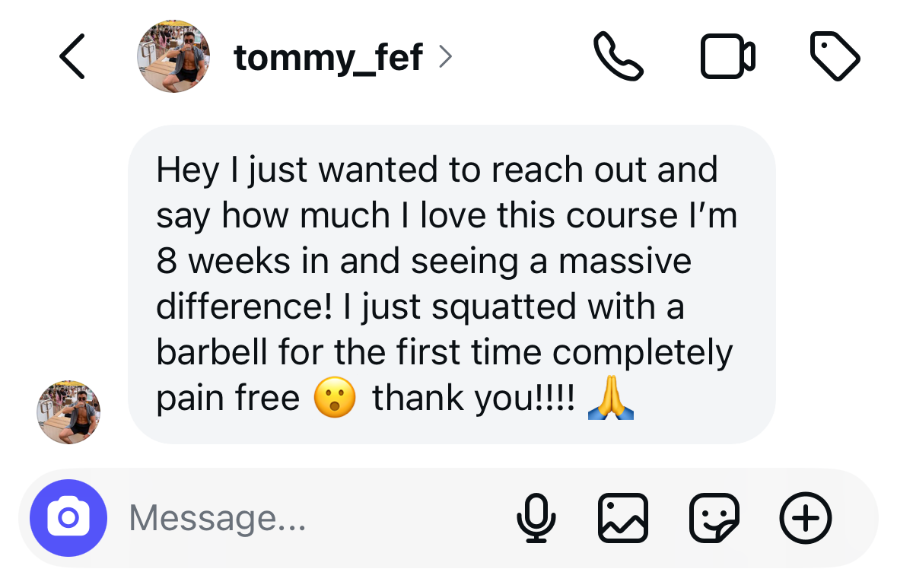
Task: Go back using the left arrow
Action: 72,56
